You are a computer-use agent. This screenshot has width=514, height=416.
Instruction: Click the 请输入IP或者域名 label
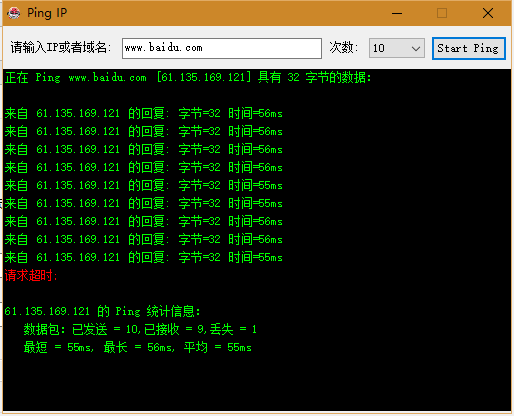(x=61, y=48)
